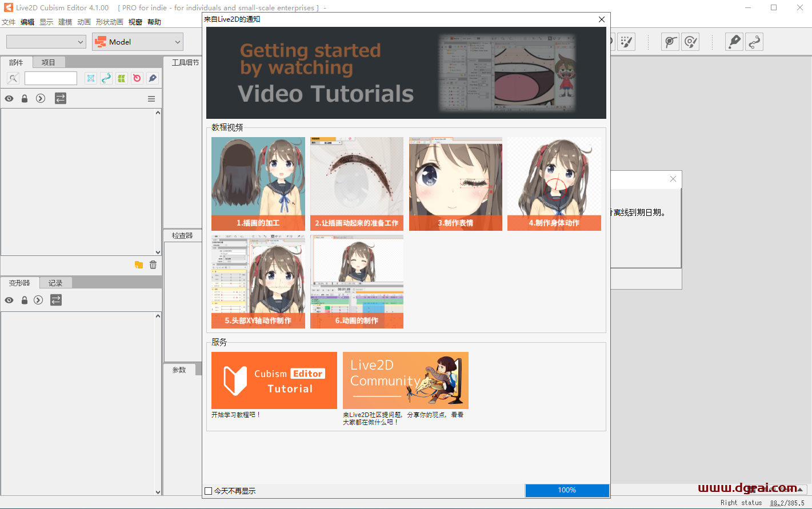The image size is (812, 509).
Task: Toggle visibility with the eye icon
Action: click(9, 98)
